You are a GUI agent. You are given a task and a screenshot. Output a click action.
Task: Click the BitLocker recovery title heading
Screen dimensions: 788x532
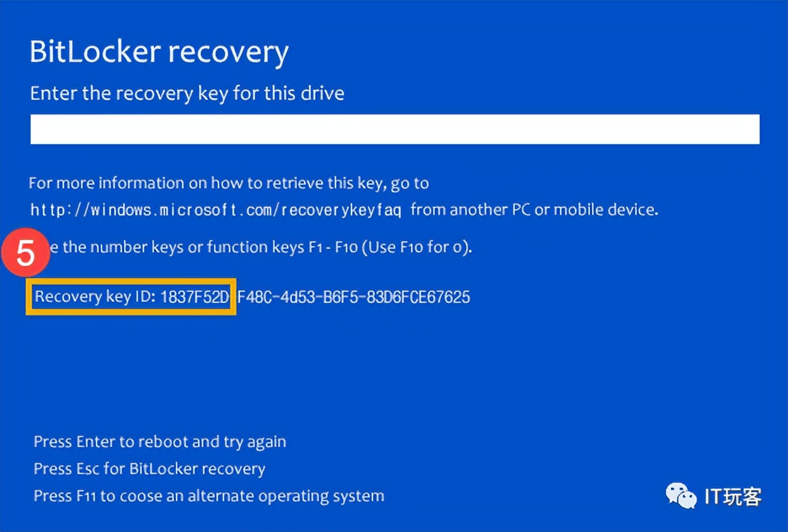[x=159, y=52]
